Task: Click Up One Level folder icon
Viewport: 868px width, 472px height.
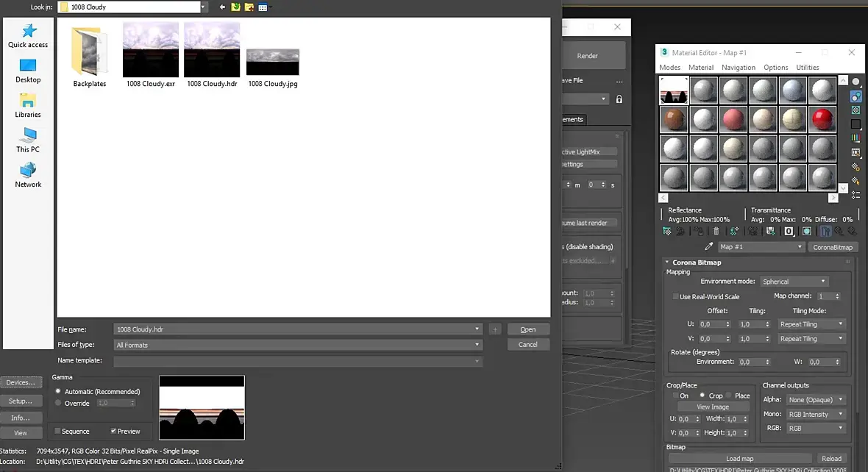Action: (x=236, y=7)
